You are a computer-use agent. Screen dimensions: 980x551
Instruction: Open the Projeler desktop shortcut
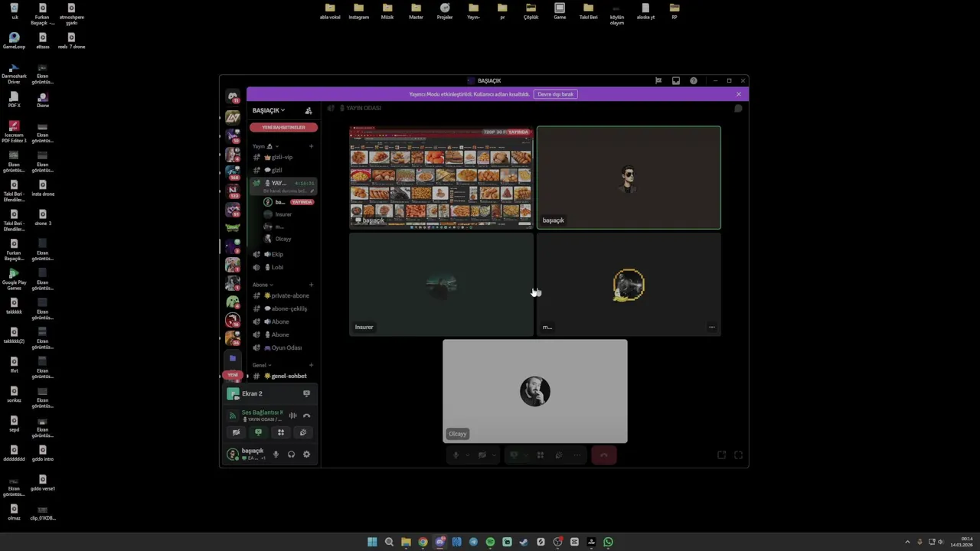tap(445, 11)
